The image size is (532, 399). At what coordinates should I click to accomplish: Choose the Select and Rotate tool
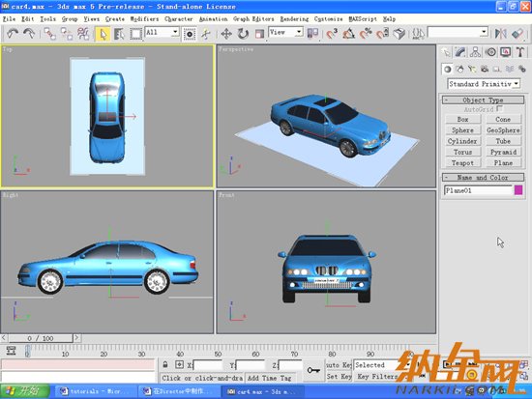click(x=243, y=34)
